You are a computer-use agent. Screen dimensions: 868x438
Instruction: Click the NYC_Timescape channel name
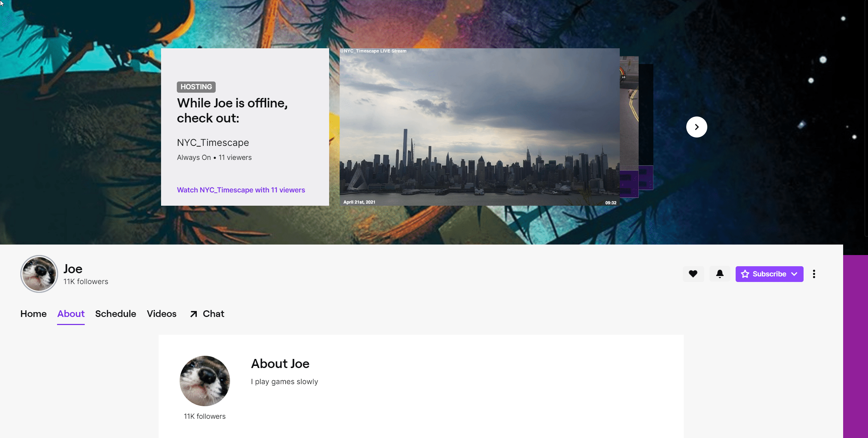(x=213, y=143)
